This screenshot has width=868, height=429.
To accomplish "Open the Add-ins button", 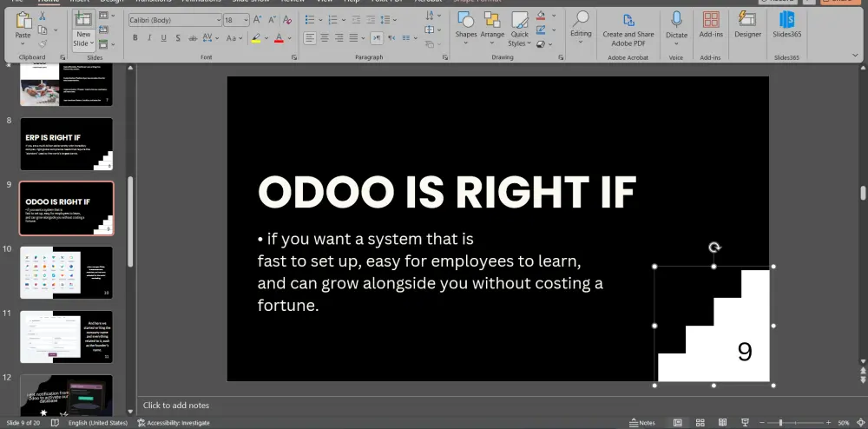I will coord(711,25).
